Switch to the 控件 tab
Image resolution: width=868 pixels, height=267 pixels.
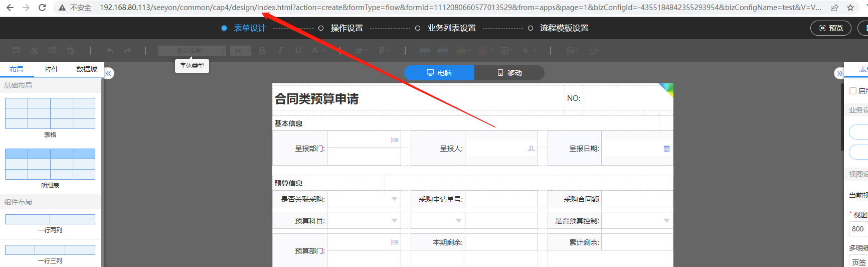tap(52, 69)
